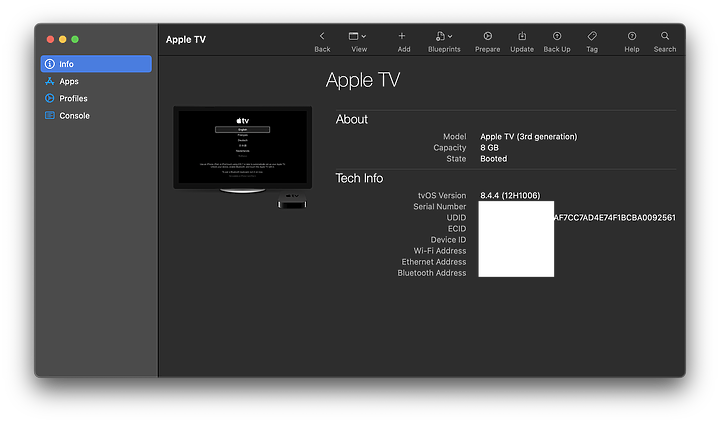Click the Update toolbar icon

pos(522,36)
